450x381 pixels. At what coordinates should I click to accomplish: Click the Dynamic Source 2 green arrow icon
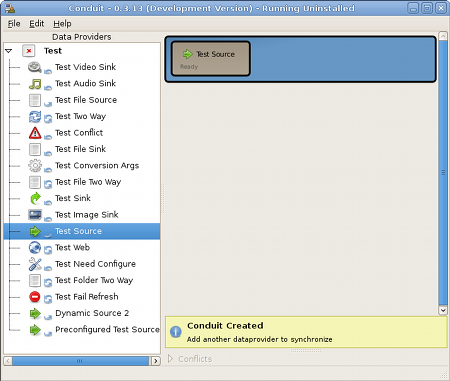35,313
